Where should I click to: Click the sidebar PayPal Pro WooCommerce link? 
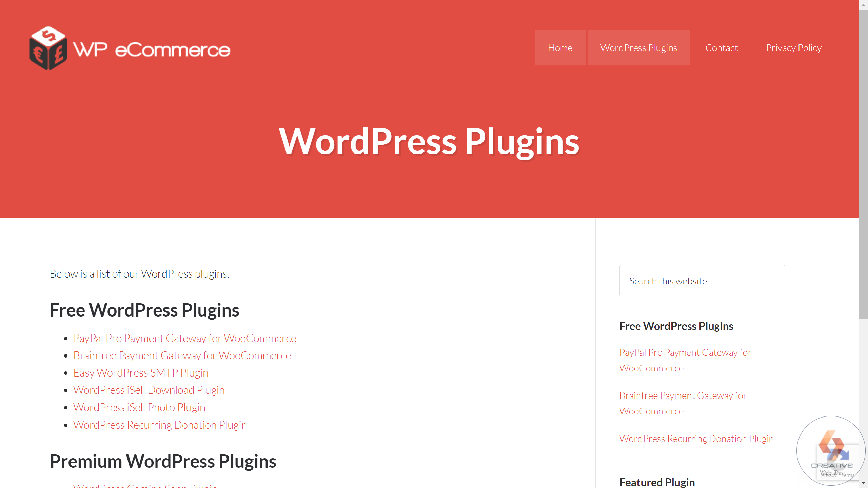[x=685, y=359]
